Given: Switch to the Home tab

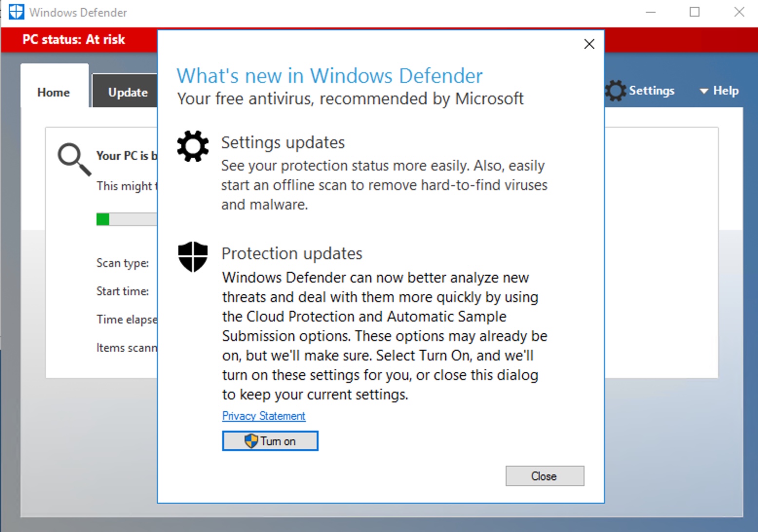Looking at the screenshot, I should click(54, 86).
